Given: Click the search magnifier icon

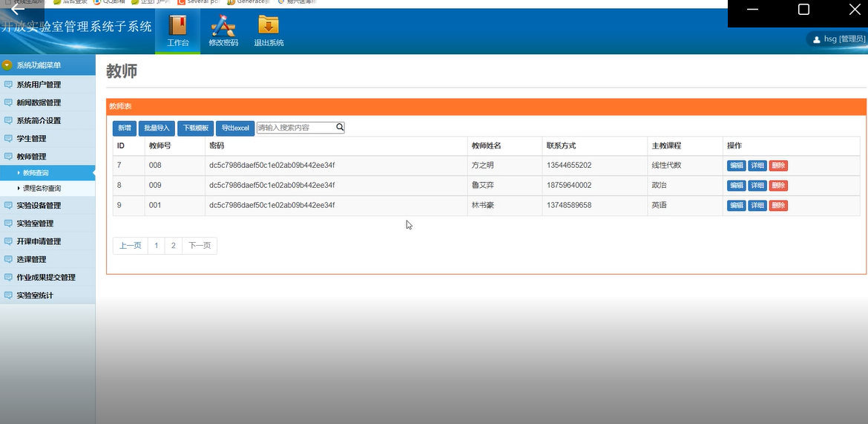Looking at the screenshot, I should (340, 127).
